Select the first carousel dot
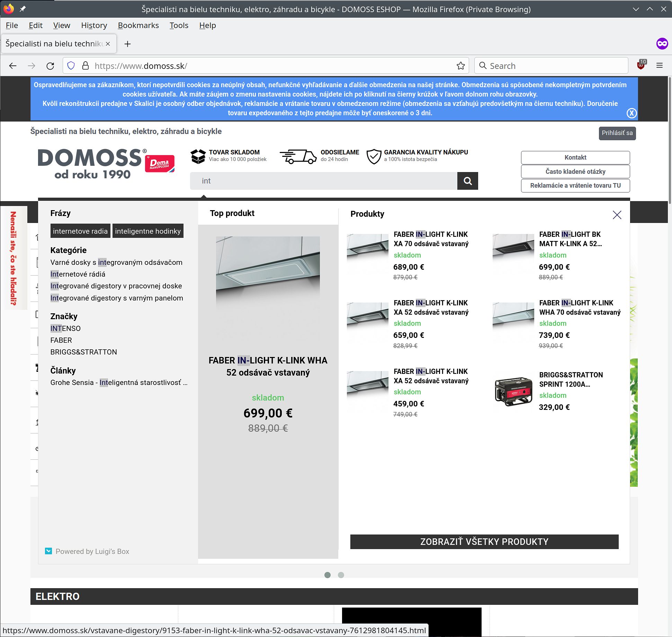 coord(328,575)
